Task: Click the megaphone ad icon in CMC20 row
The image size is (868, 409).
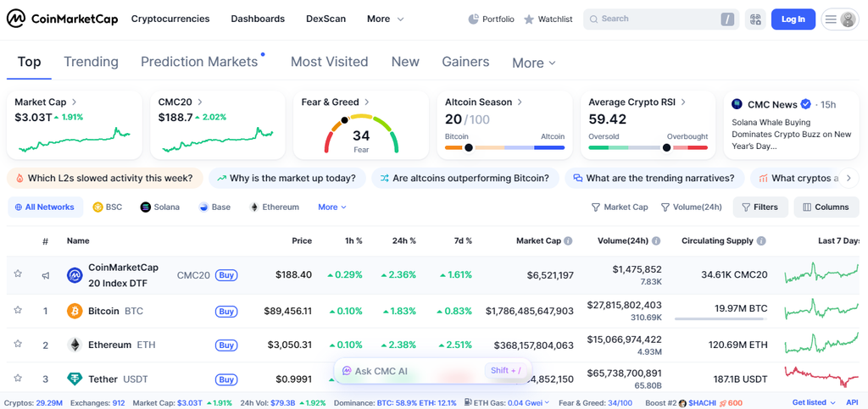Action: click(46, 274)
